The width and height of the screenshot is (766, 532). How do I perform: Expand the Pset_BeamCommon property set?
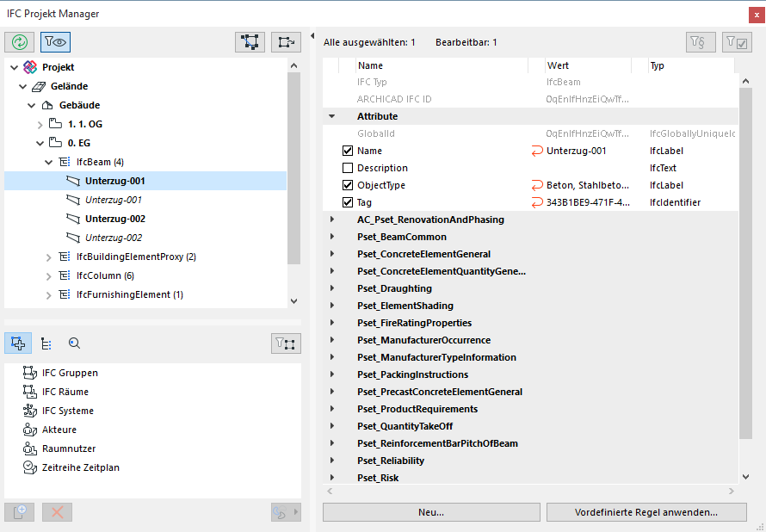pos(331,237)
